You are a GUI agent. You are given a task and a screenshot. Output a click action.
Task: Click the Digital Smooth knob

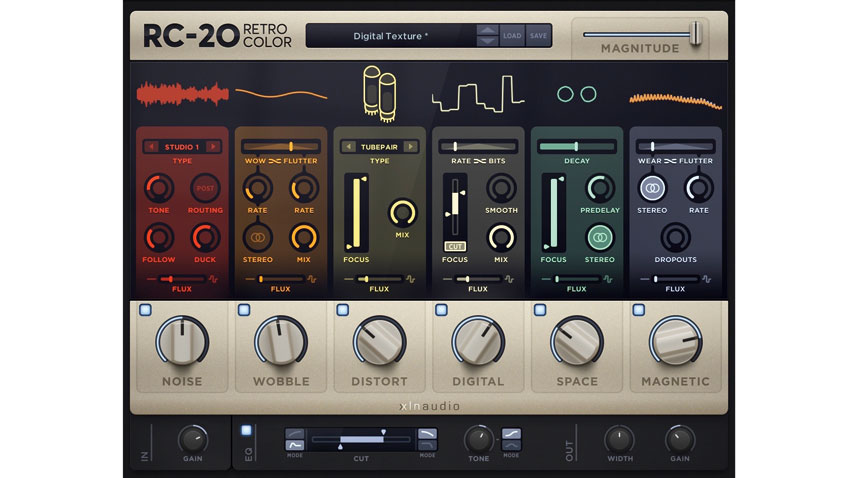(x=501, y=188)
